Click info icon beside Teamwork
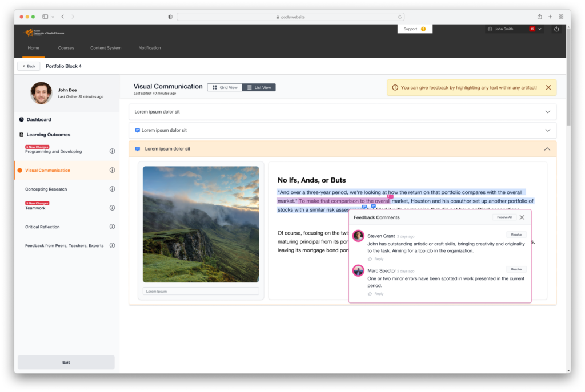Screen dimensions: 585x392 coord(112,208)
